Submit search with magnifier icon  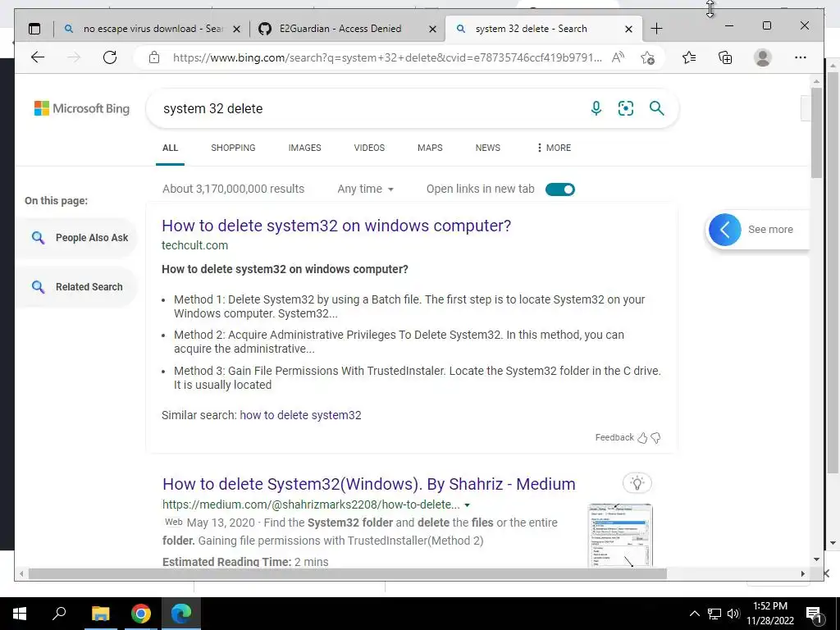(657, 108)
